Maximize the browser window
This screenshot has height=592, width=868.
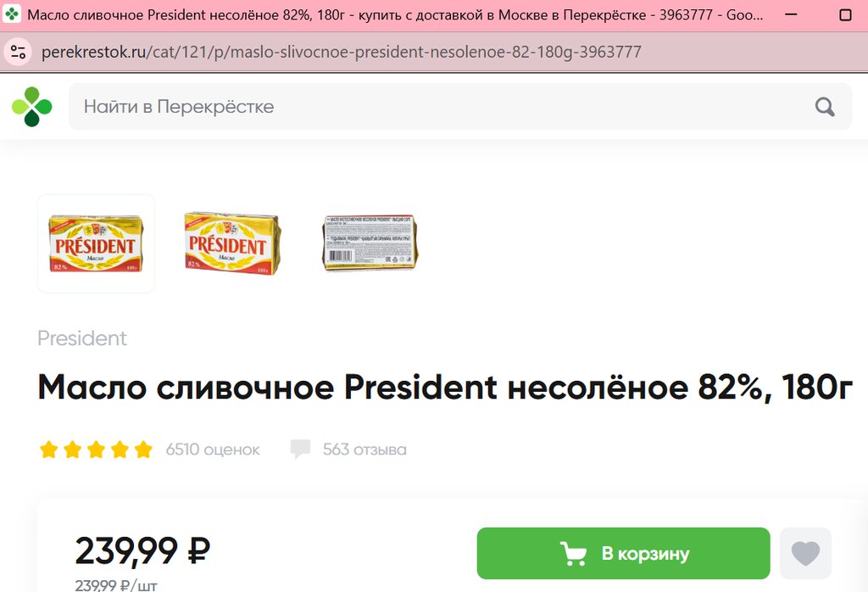[845, 14]
